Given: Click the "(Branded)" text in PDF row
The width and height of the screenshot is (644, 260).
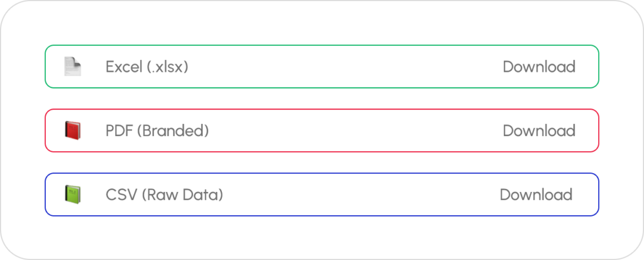Looking at the screenshot, I should [172, 131].
